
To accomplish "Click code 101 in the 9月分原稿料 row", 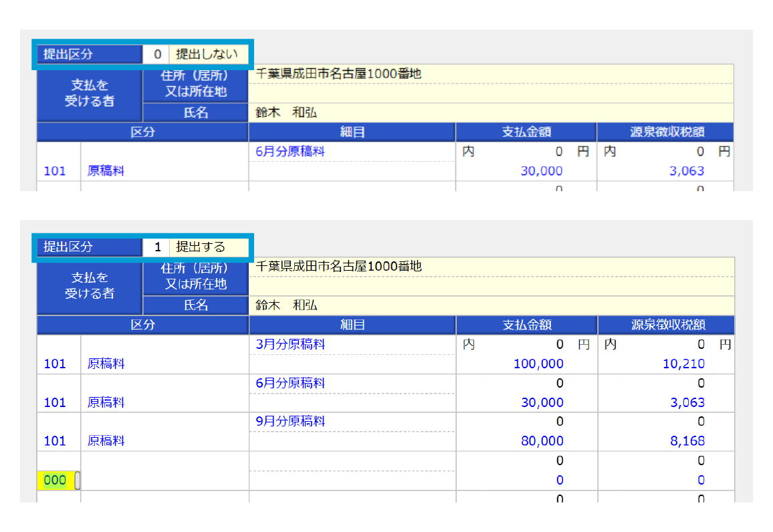I will (x=55, y=441).
